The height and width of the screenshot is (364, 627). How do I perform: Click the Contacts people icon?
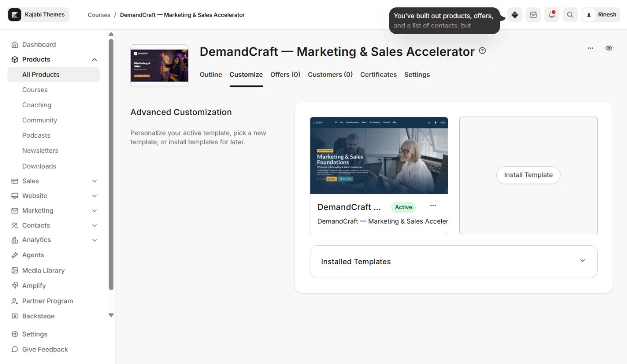(x=15, y=225)
